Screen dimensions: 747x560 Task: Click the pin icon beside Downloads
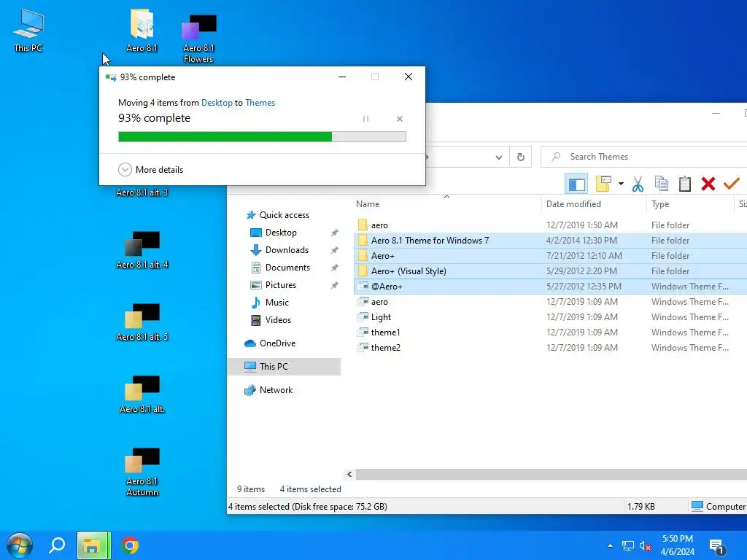(334, 251)
